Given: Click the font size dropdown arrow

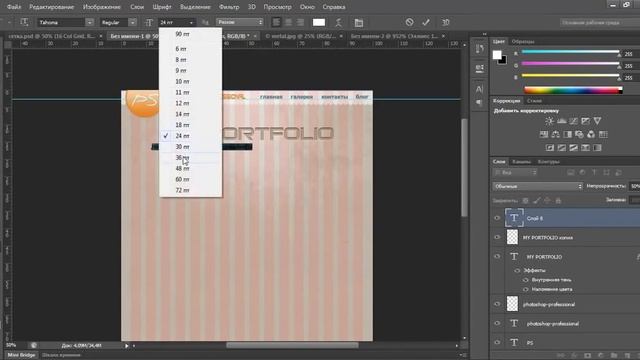Looking at the screenshot, I should [191, 22].
